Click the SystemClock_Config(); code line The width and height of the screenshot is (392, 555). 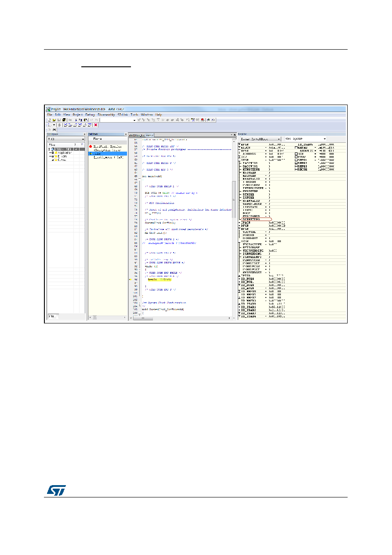pyautogui.click(x=161, y=223)
